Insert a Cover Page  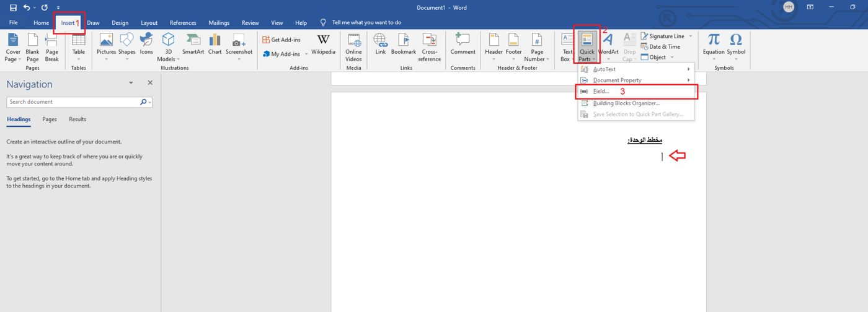coord(12,47)
